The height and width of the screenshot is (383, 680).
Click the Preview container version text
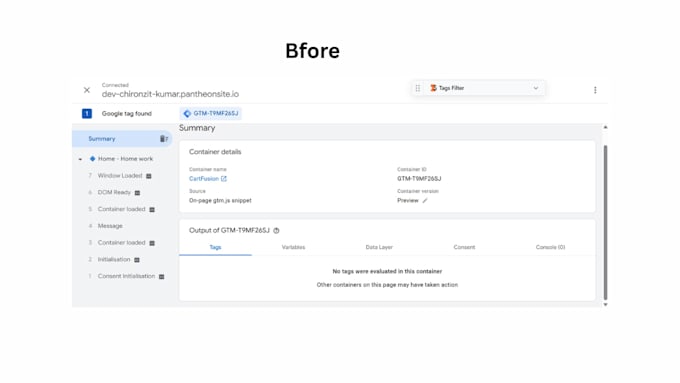(x=408, y=200)
